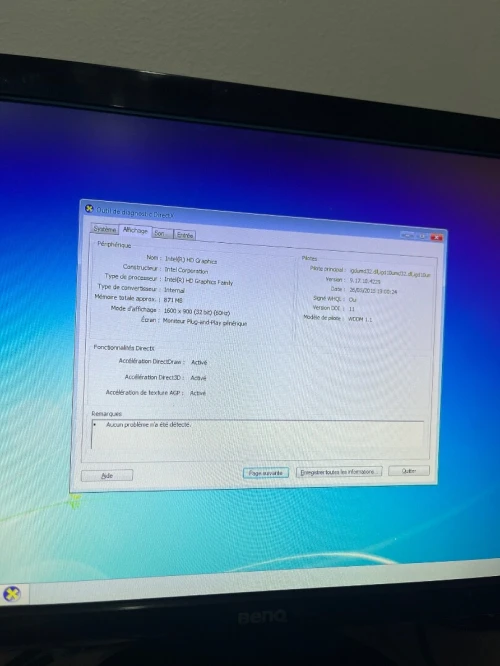Screen dimensions: 500x666
Task: Click inside the Remarques text box
Action: pyautogui.click(x=257, y=435)
